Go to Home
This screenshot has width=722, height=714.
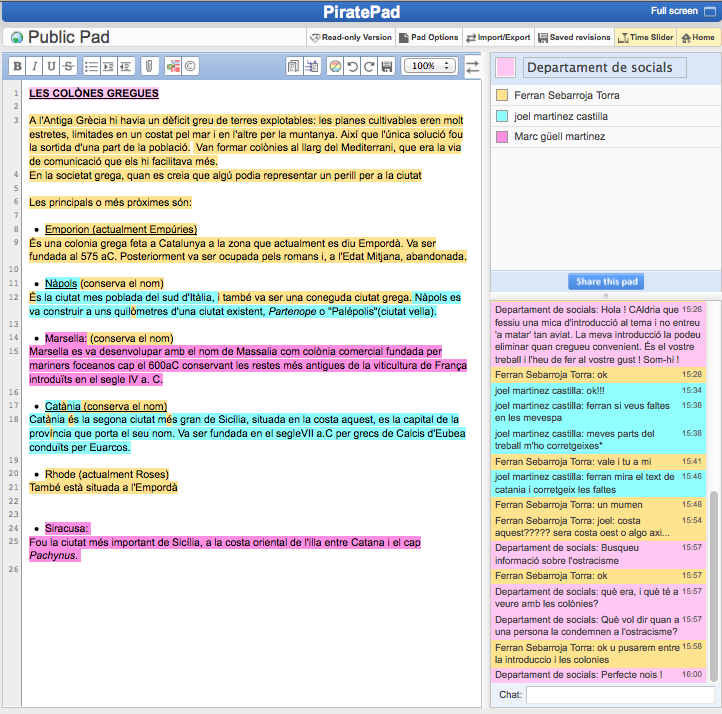point(698,38)
